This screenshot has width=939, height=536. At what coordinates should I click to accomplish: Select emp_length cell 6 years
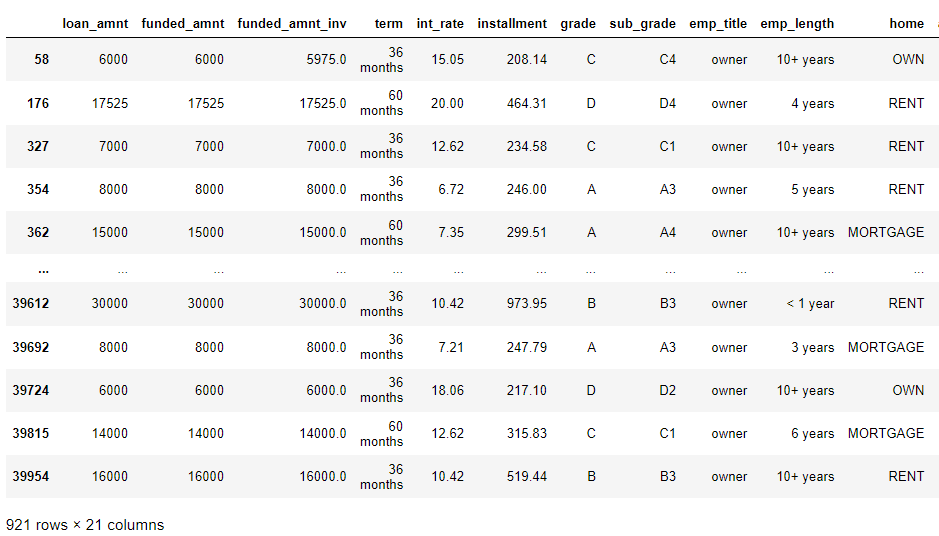[813, 434]
